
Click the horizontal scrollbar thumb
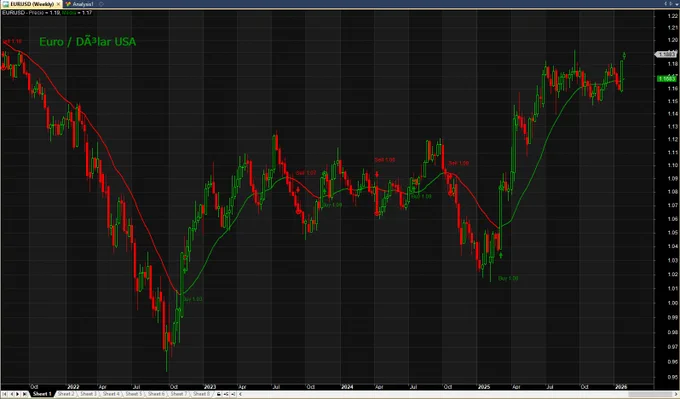tap(650, 394)
